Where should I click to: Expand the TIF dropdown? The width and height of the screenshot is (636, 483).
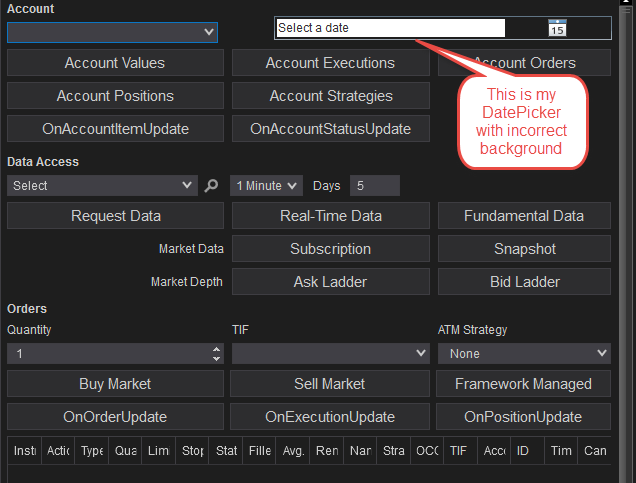pyautogui.click(x=331, y=354)
